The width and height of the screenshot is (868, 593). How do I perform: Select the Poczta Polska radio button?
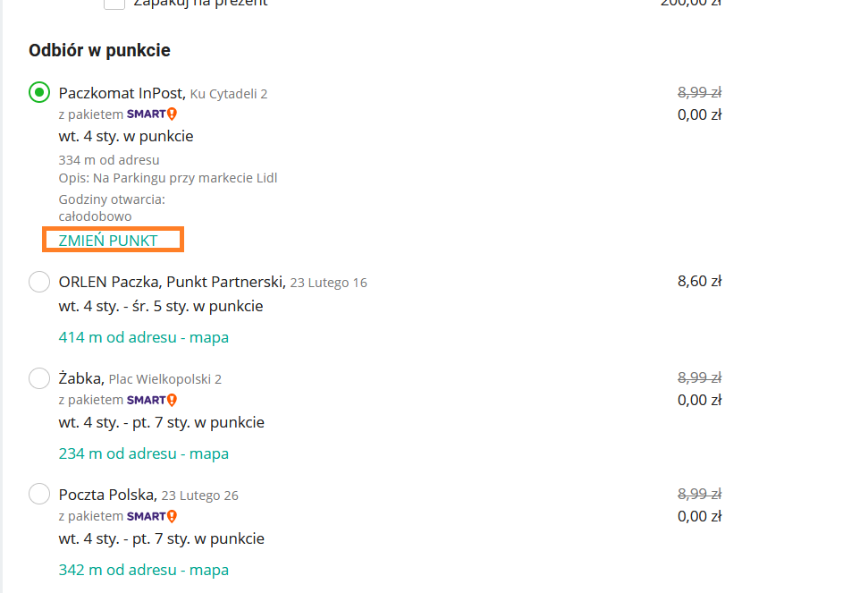tap(39, 495)
